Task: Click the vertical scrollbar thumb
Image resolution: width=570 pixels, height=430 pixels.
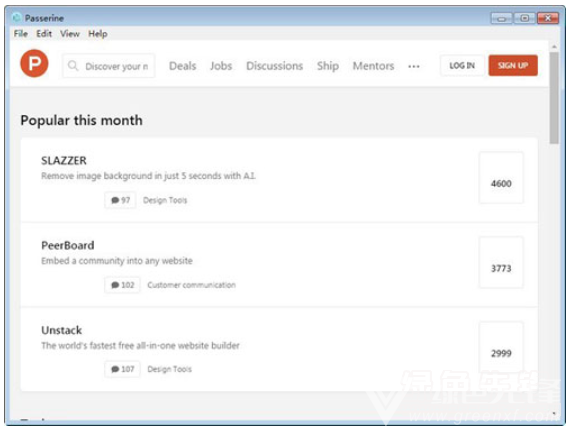Action: click(554, 98)
